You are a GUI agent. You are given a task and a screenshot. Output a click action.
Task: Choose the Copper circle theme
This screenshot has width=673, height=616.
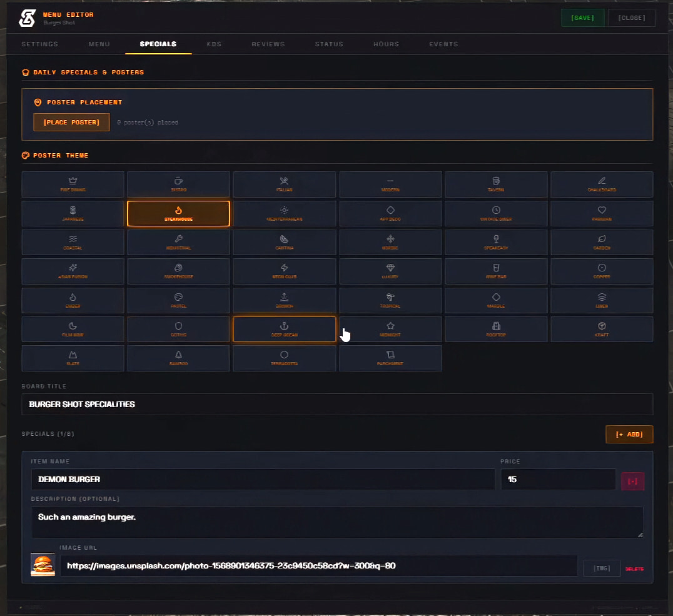click(x=602, y=271)
